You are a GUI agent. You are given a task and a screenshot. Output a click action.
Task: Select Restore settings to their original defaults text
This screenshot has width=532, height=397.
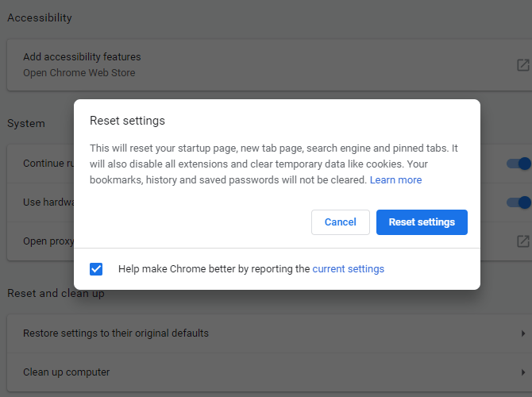tap(116, 333)
